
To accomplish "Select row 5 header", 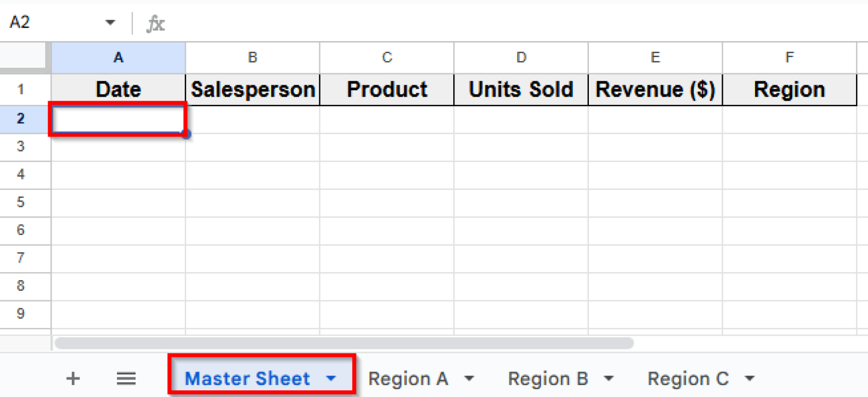I will tap(21, 202).
